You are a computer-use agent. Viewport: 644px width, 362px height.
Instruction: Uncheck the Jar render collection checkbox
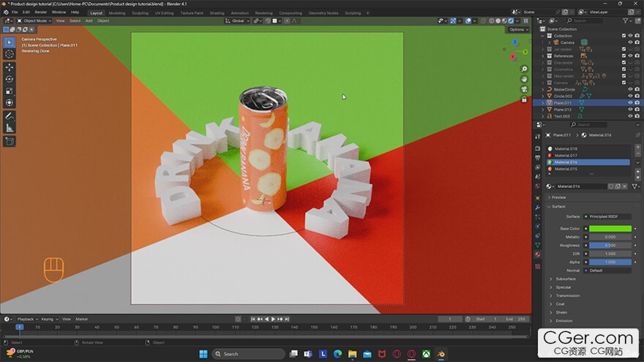(624, 49)
